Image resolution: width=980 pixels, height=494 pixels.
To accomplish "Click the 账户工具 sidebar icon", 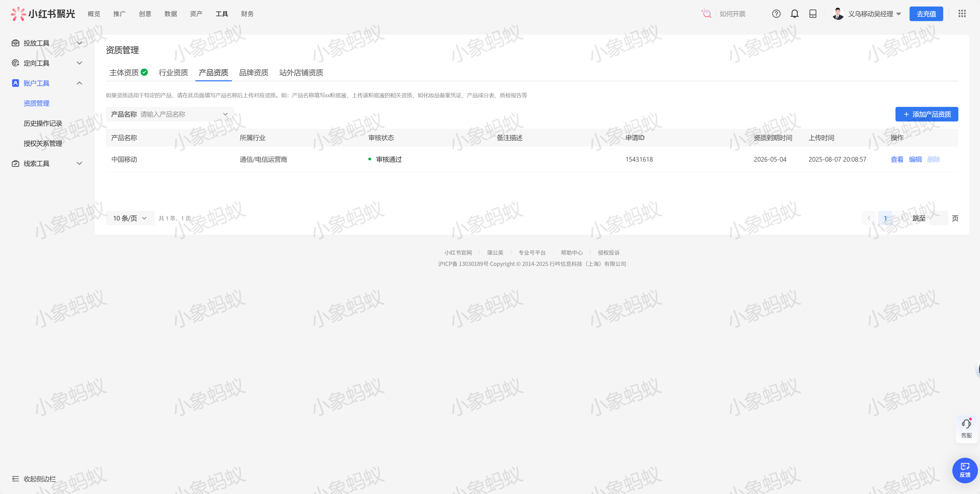I will (x=15, y=83).
